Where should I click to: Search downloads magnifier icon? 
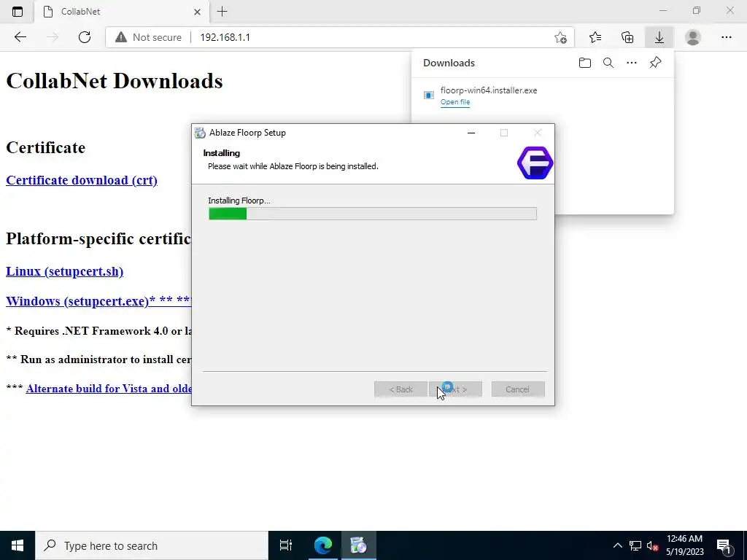(608, 63)
